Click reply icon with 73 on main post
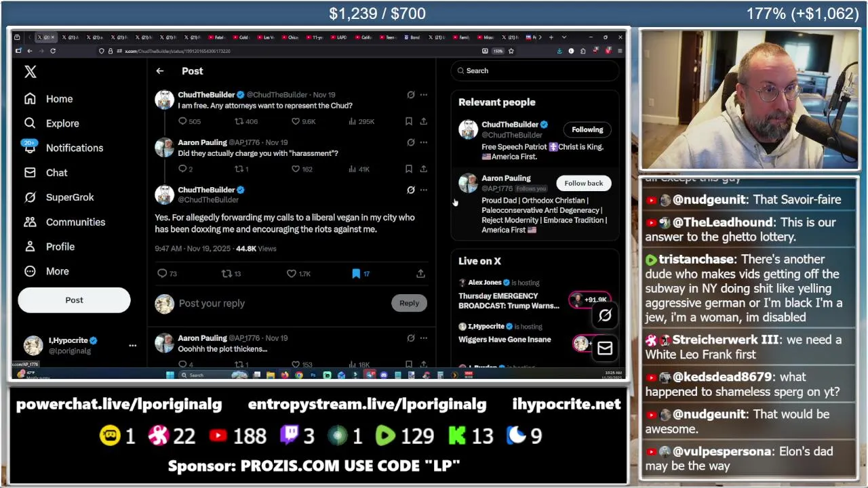The height and width of the screenshot is (488, 868). coord(162,274)
